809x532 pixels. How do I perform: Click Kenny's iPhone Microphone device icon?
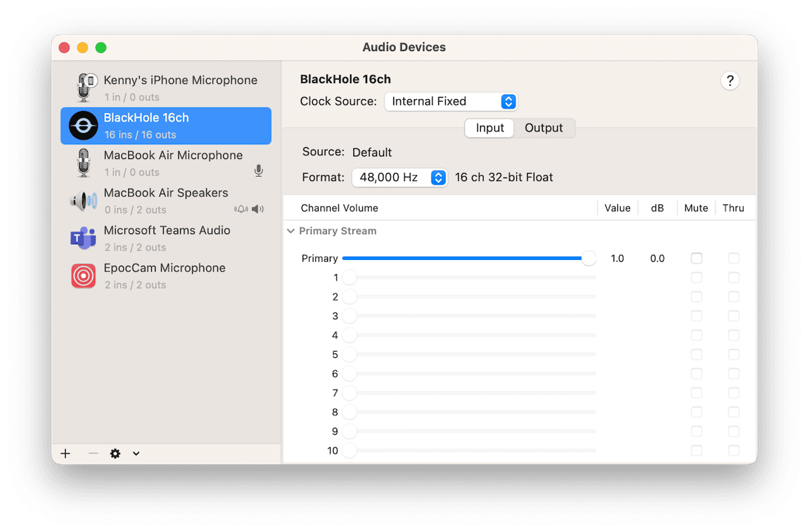coord(84,87)
